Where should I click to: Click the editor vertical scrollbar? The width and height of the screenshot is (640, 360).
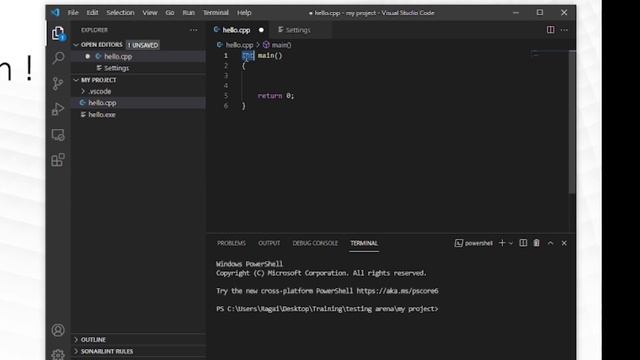pyautogui.click(x=572, y=122)
